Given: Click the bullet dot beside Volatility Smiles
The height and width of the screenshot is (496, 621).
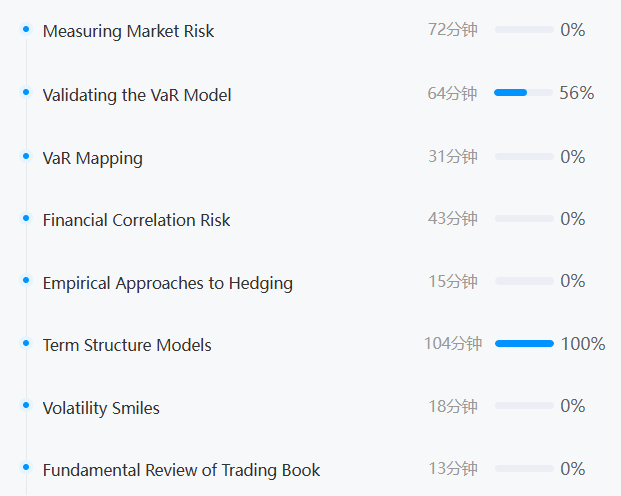Looking at the screenshot, I should (x=26, y=405).
